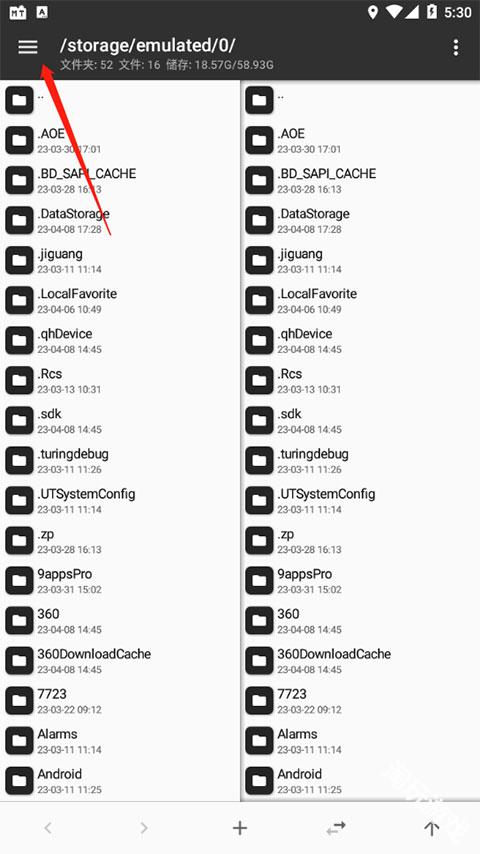Tap the plus icon to create new
The image size is (480, 854).
tap(240, 828)
